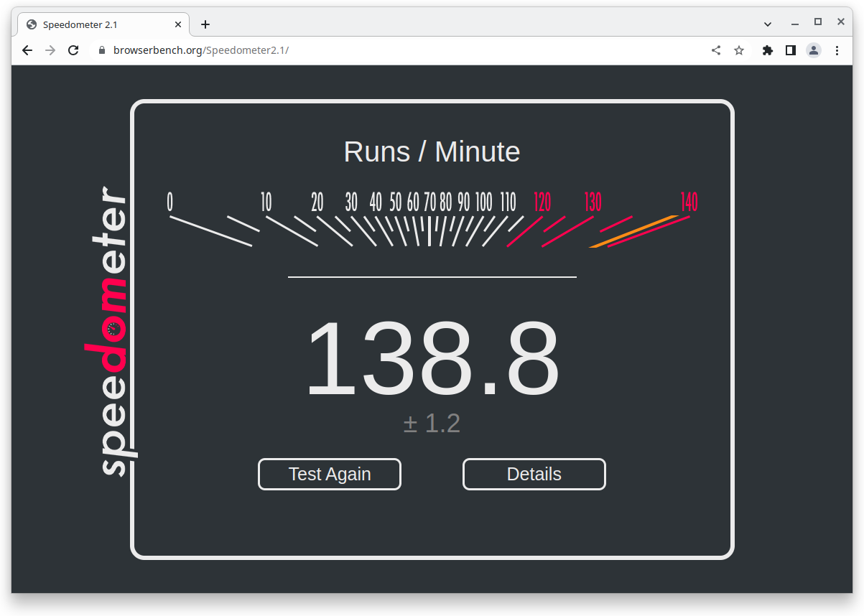Go forward using the forward arrow
864x616 pixels.
point(50,50)
